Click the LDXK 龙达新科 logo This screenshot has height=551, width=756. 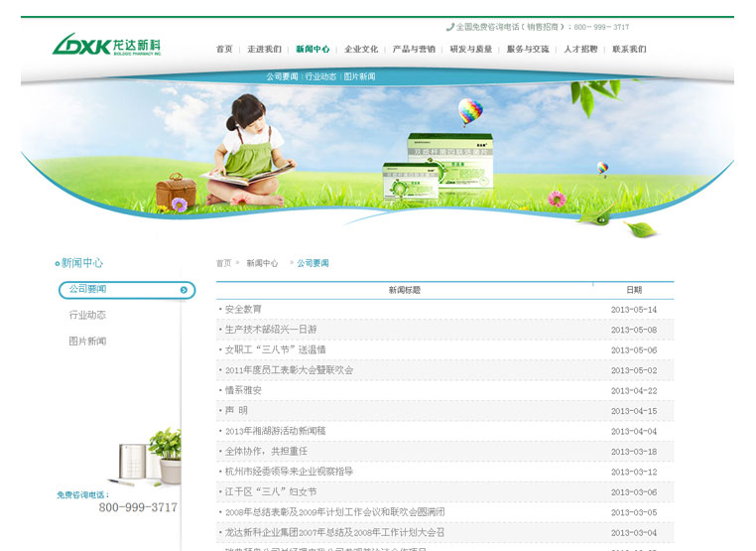(x=106, y=46)
